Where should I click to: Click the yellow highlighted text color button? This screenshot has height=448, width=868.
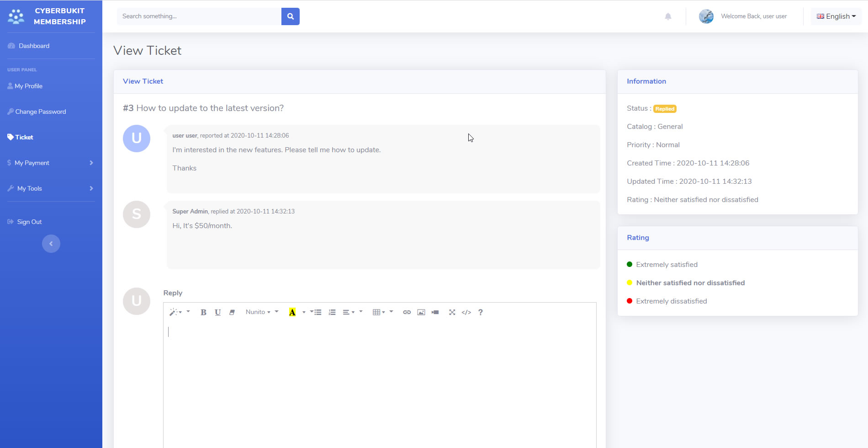pyautogui.click(x=292, y=312)
